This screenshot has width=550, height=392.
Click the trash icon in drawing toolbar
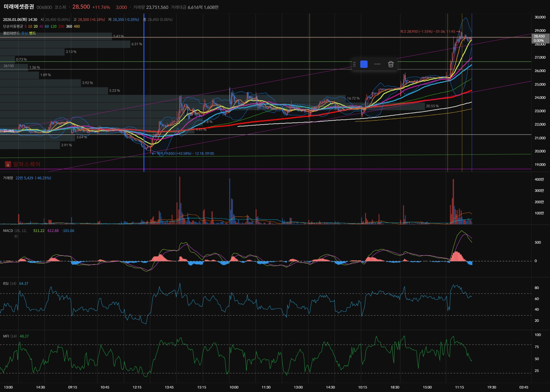coord(391,64)
